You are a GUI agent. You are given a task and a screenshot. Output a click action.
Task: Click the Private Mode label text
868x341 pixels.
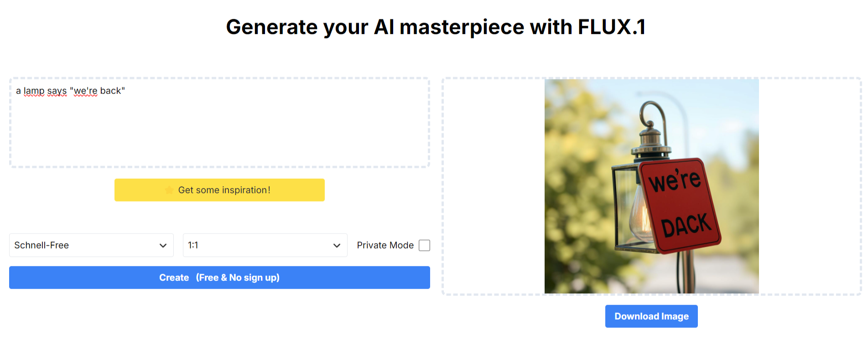385,245
